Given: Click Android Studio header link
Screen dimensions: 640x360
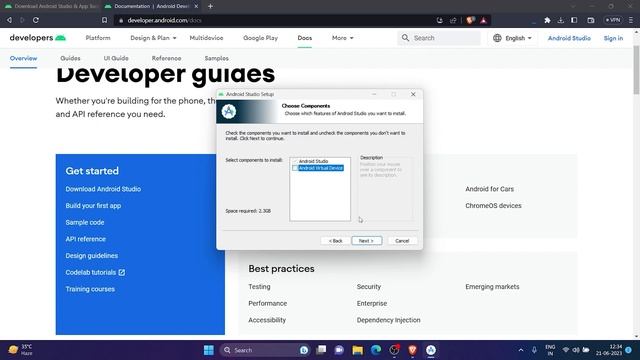Looking at the screenshot, I should [569, 38].
